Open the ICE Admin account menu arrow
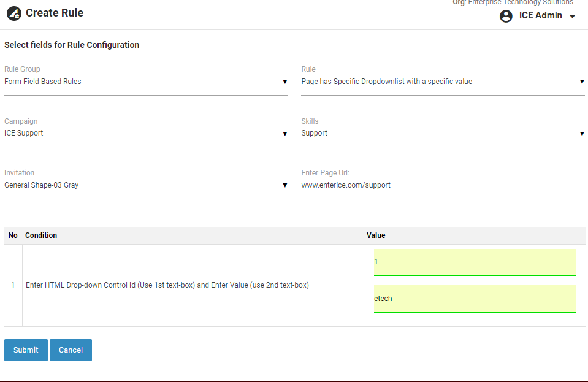The height and width of the screenshot is (382, 588). 573,17
